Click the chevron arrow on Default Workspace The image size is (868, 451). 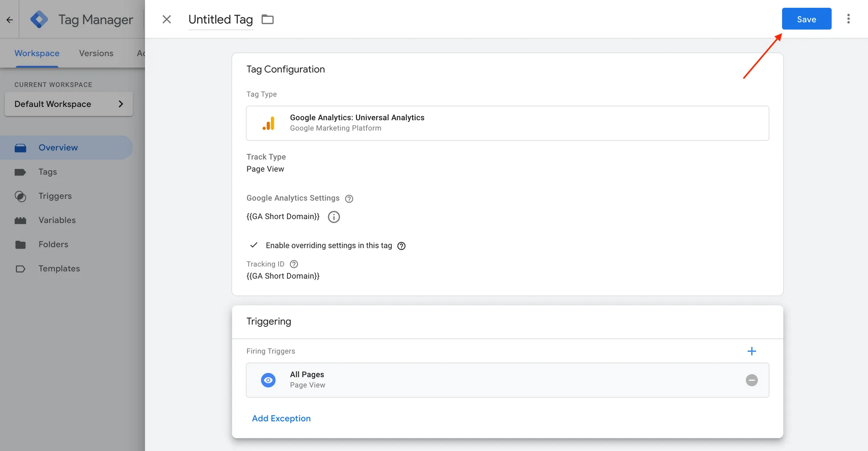coord(121,104)
